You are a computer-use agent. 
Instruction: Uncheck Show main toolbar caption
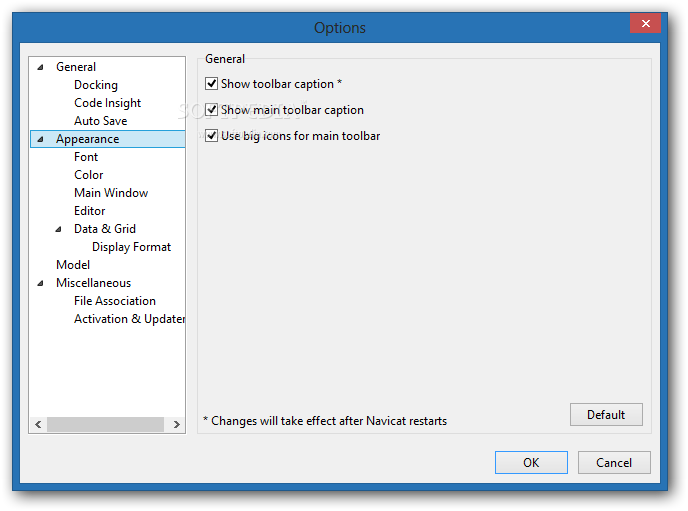coord(211,110)
